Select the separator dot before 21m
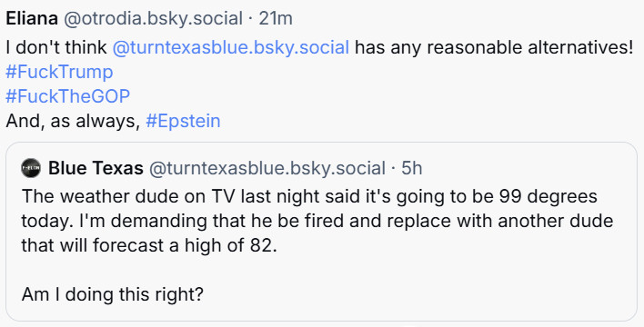 pos(251,19)
